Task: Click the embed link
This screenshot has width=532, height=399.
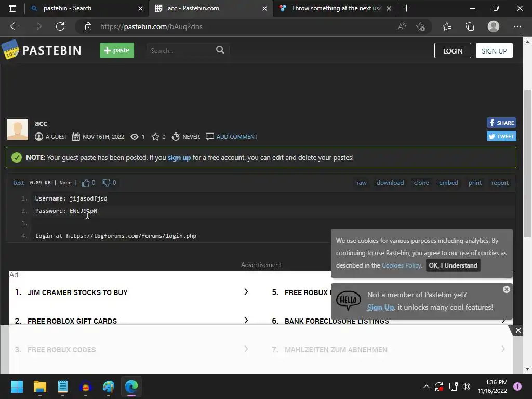Action: click(x=448, y=183)
